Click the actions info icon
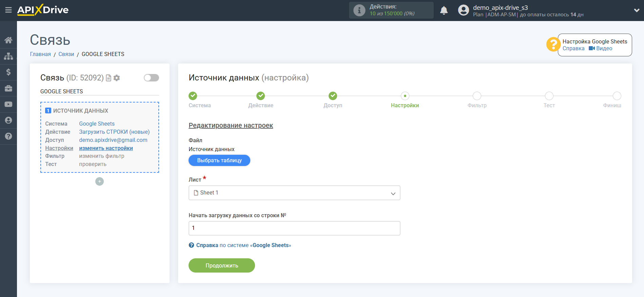 (x=359, y=10)
